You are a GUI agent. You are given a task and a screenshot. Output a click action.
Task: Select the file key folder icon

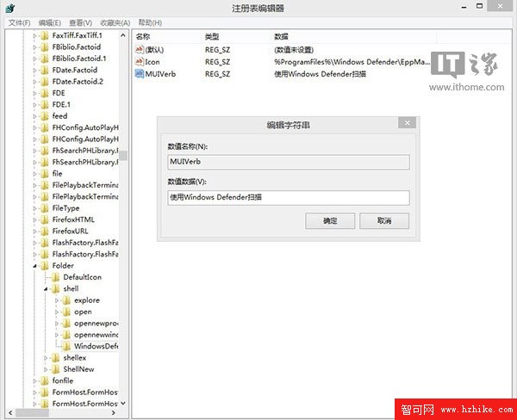44,174
